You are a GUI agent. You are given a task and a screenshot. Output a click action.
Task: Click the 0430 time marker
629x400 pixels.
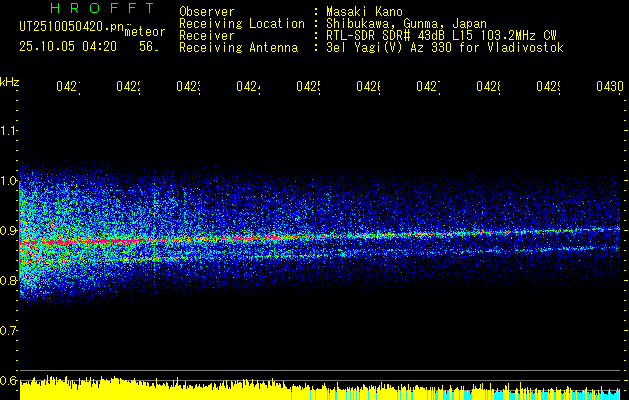(610, 87)
